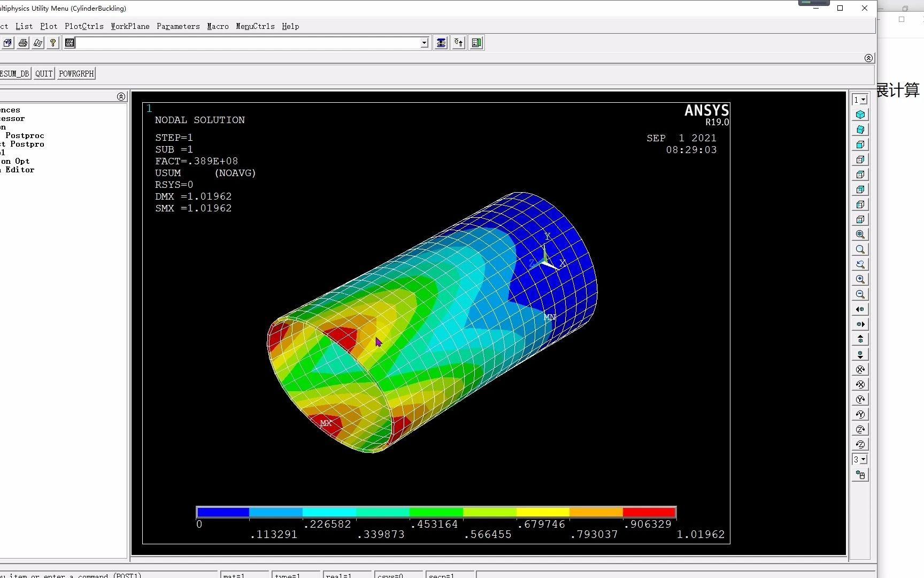Image resolution: width=924 pixels, height=578 pixels.
Task: Rotate model about Y counterclockwise icon
Action: coord(860,414)
